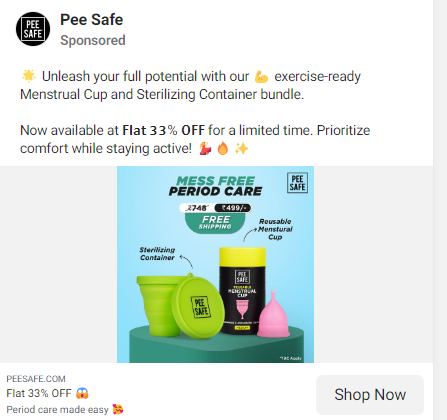Image resolution: width=447 pixels, height=420 pixels.
Task: Click the Shop Now button
Action: pyautogui.click(x=370, y=395)
